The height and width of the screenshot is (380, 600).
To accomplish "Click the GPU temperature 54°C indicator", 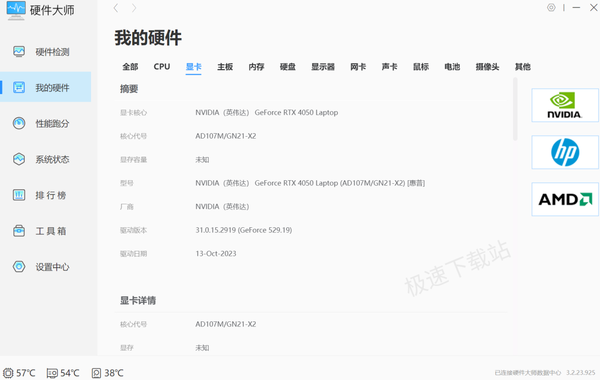I will [x=63, y=373].
